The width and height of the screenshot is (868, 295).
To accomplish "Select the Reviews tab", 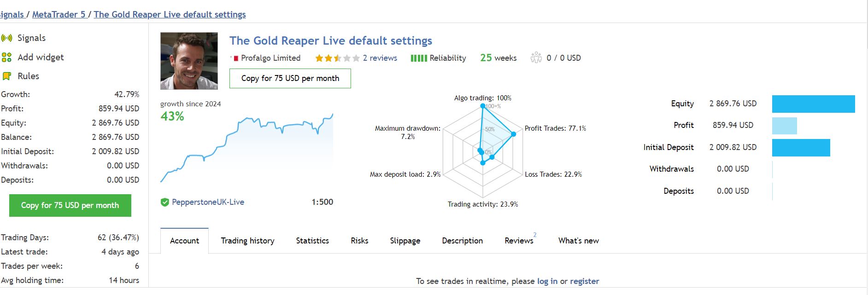I will (519, 241).
